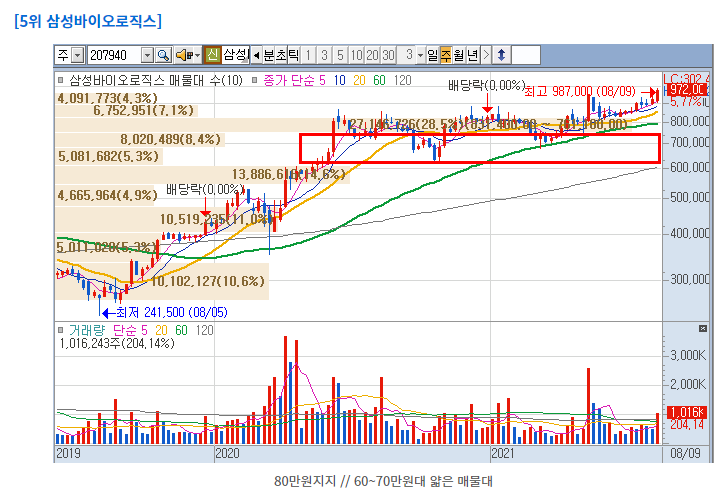Image resolution: width=727 pixels, height=499 pixels.
Task: Click the empty field after arrows icon
Action: coord(525,55)
